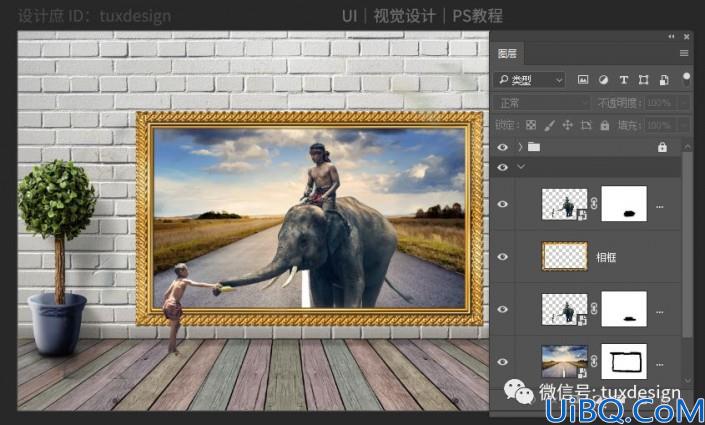The image size is (705, 425).
Task: Select upper elephant layer thumbnail
Action: tap(564, 204)
